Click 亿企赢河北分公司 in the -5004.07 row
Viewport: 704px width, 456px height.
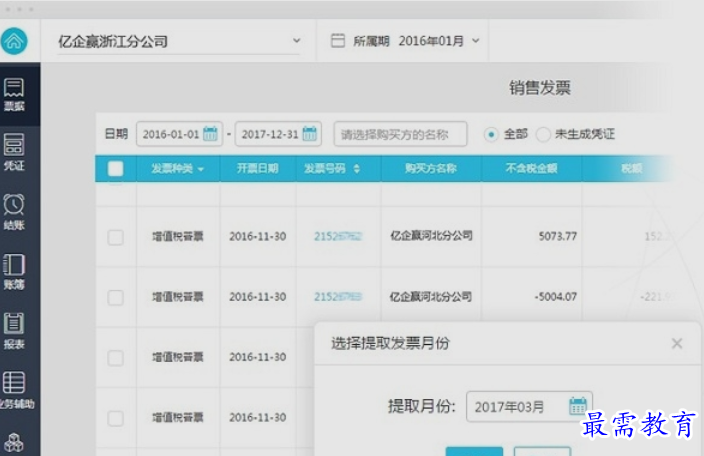[x=431, y=296]
